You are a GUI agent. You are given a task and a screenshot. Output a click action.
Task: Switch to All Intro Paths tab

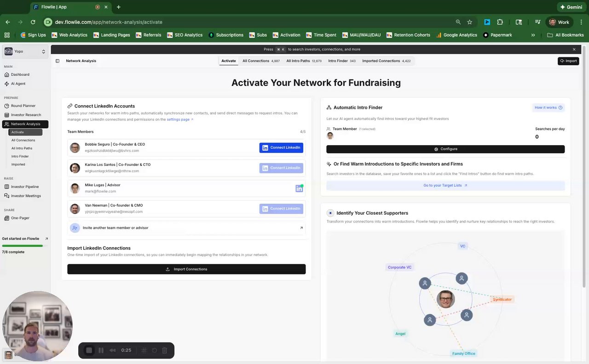coord(304,61)
